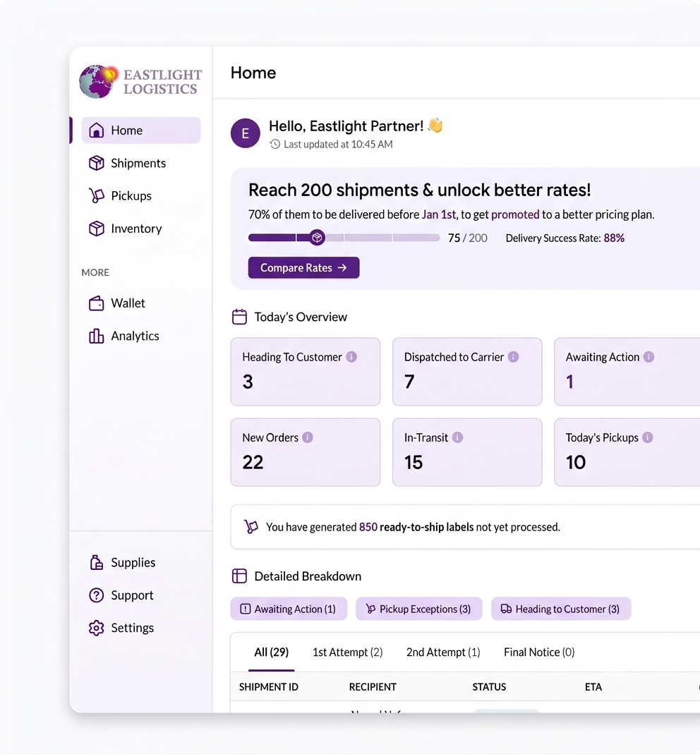Open Shipments from the sidebar
The width and height of the screenshot is (700, 754).
tap(141, 163)
